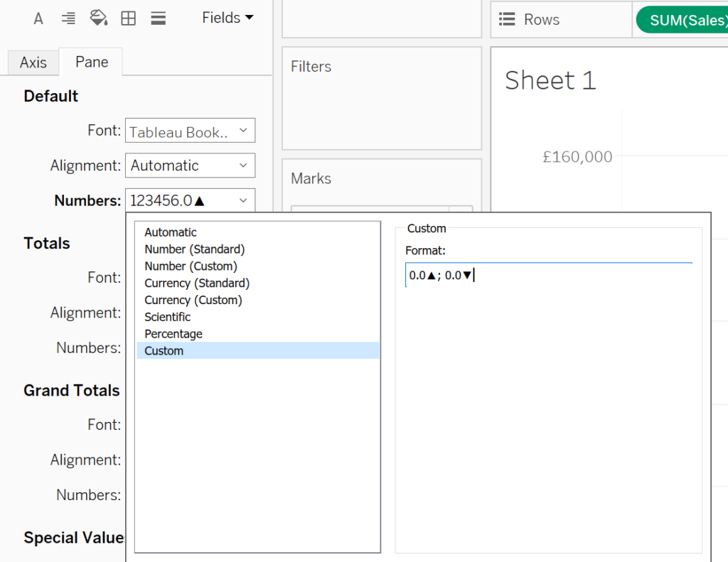Switch to the Axis tab
Image resolution: width=728 pixels, height=562 pixels.
click(x=33, y=63)
